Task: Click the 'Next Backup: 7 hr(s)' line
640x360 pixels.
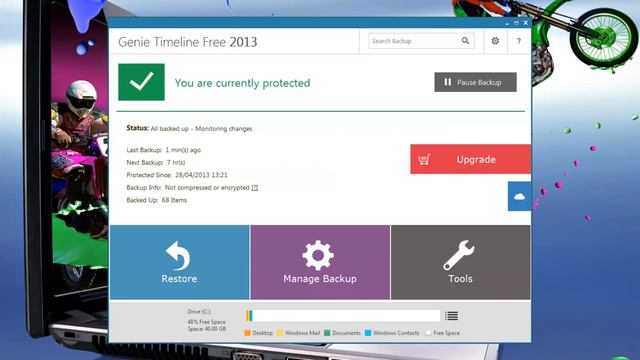Action: coord(156,162)
